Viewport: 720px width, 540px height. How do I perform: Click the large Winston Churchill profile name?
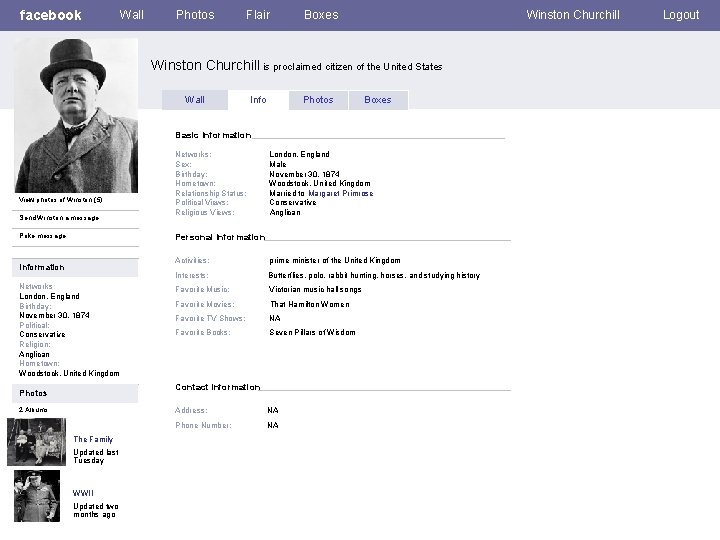[205, 65]
